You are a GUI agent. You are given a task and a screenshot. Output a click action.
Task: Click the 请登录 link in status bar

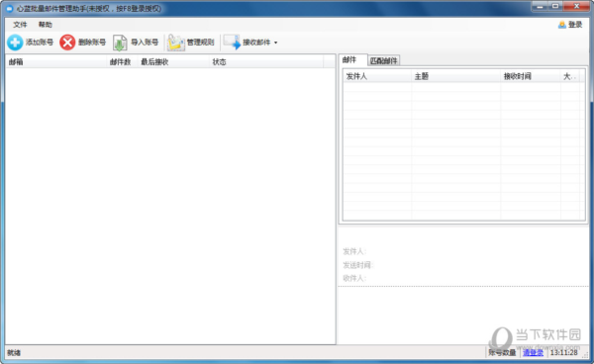pyautogui.click(x=533, y=353)
